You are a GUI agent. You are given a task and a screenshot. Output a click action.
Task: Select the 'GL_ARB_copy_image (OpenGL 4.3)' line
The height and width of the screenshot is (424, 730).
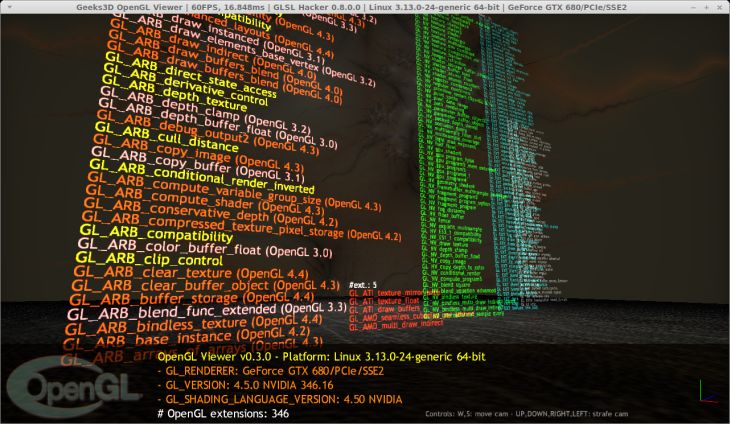click(198, 156)
